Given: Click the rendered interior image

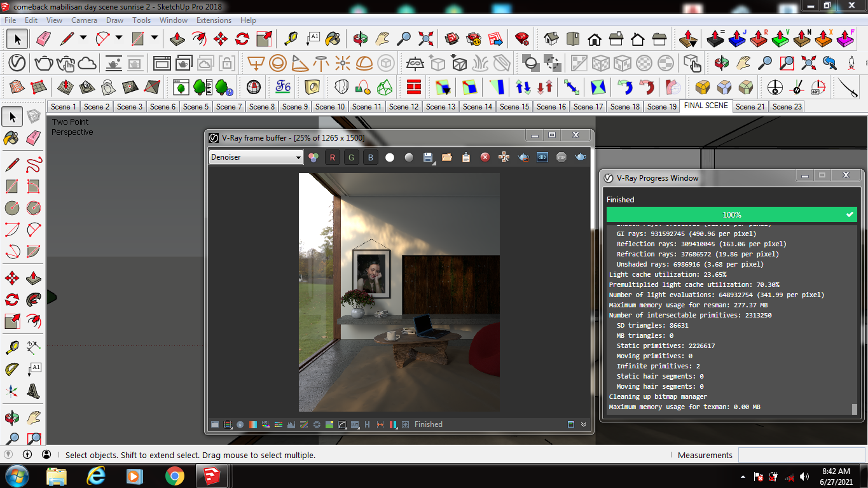Looking at the screenshot, I should pyautogui.click(x=399, y=293).
